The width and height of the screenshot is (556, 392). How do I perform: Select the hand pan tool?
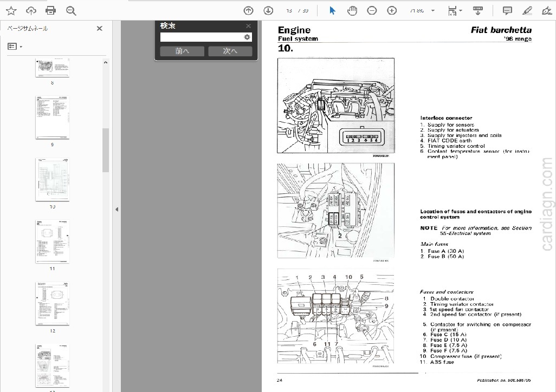352,11
